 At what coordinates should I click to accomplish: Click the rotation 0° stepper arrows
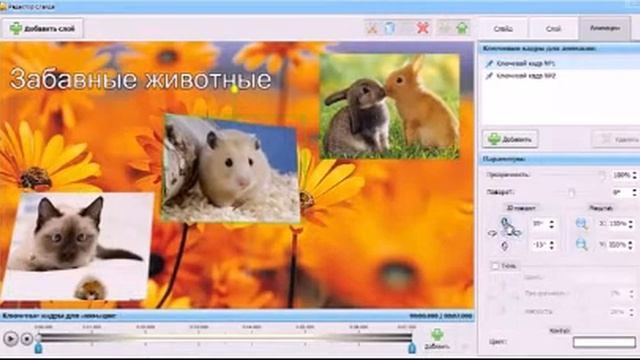pos(635,192)
